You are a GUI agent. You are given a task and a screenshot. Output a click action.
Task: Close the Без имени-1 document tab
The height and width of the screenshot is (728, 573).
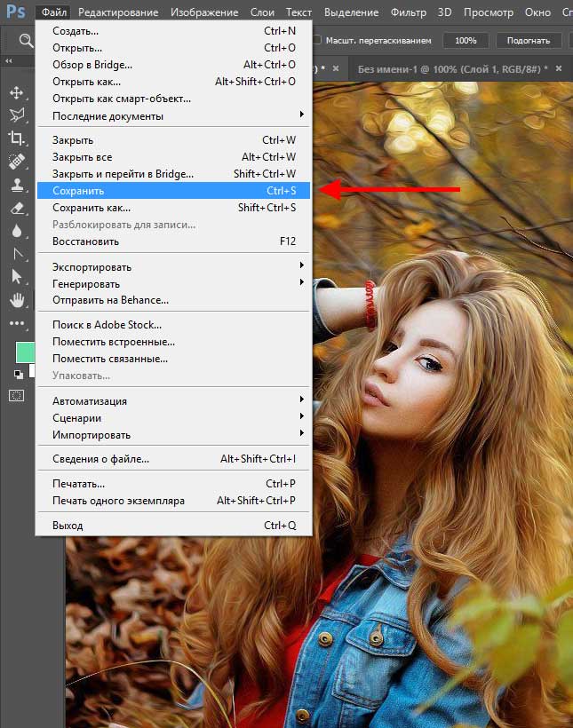point(559,68)
